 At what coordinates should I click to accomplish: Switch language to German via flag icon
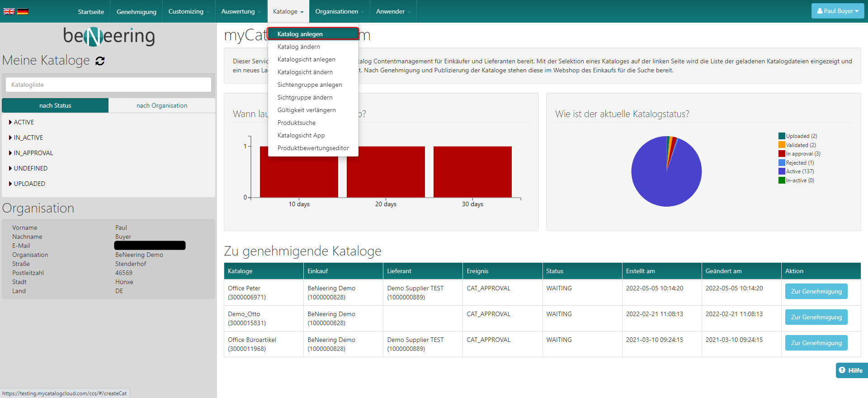[23, 11]
